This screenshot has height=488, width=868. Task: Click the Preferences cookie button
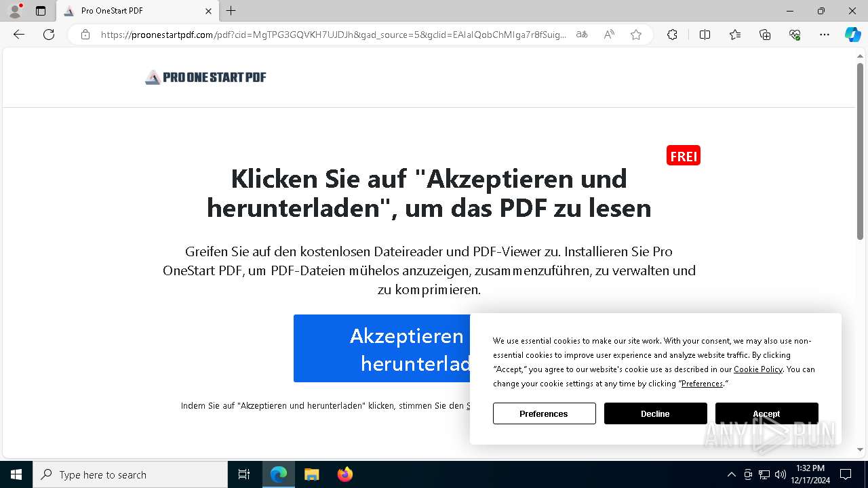[x=544, y=413]
